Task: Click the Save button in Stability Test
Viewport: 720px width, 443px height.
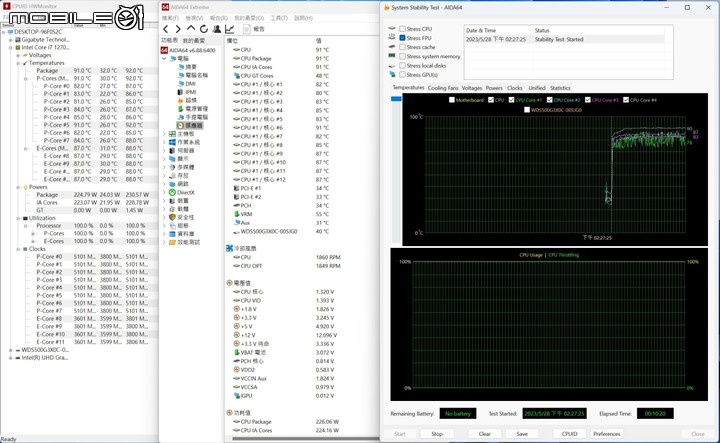Action: pos(522,434)
